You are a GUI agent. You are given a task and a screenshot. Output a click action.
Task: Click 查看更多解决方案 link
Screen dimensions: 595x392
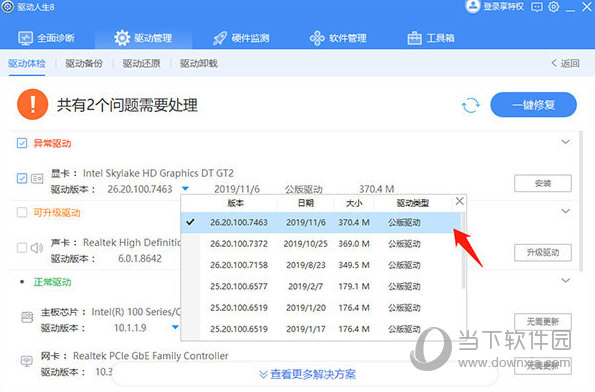[x=308, y=374]
